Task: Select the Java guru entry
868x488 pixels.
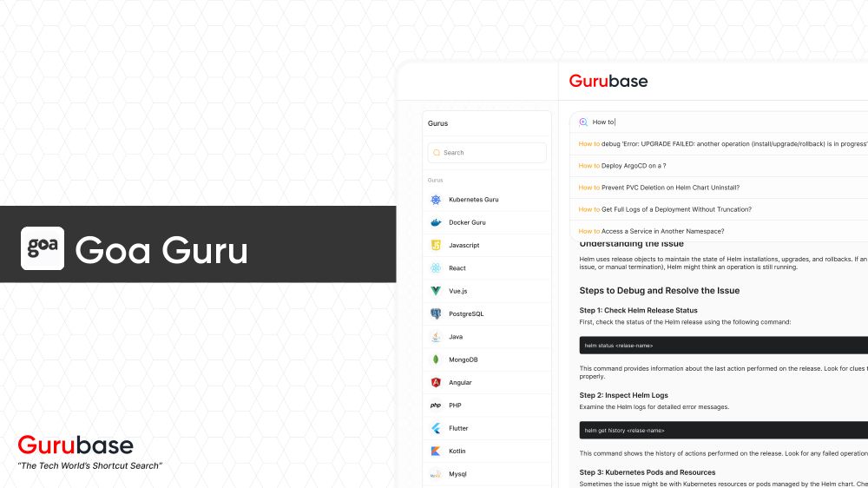Action: pos(487,336)
